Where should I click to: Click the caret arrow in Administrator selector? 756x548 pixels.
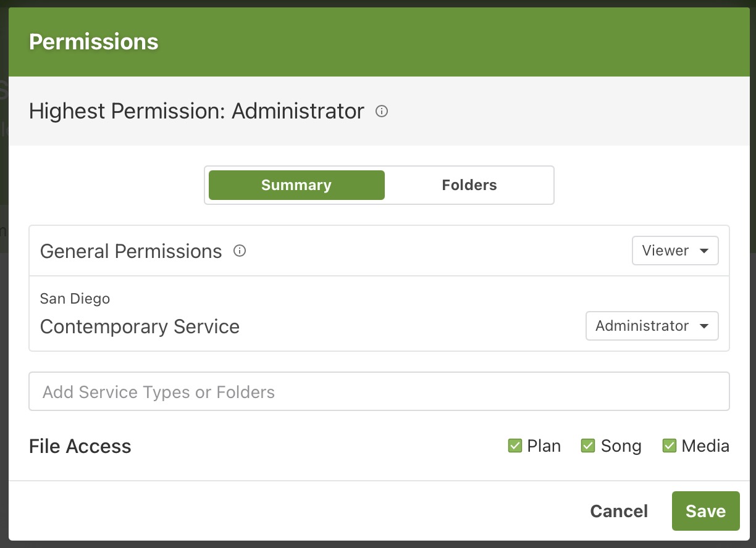tap(703, 326)
